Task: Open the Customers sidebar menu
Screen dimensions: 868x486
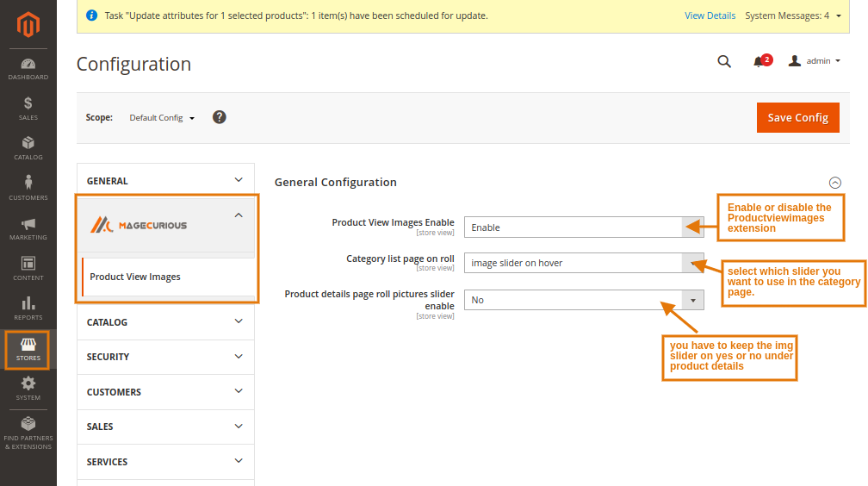Action: click(x=28, y=188)
